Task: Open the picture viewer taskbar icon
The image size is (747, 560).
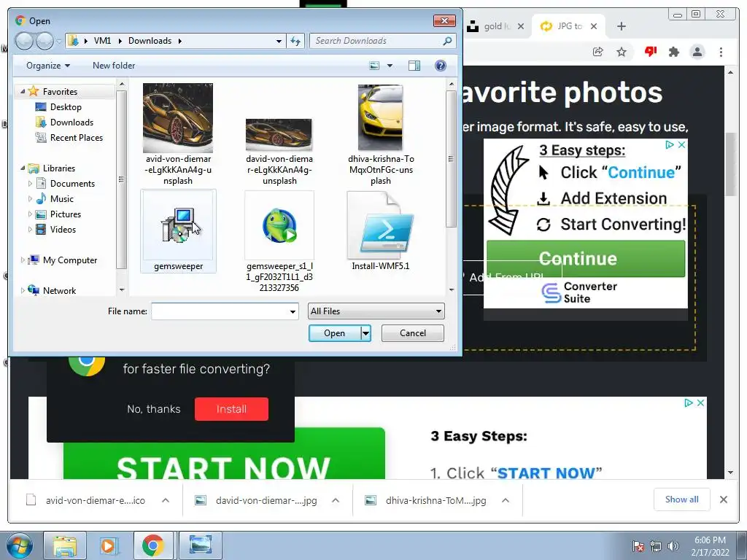Action: click(x=201, y=545)
